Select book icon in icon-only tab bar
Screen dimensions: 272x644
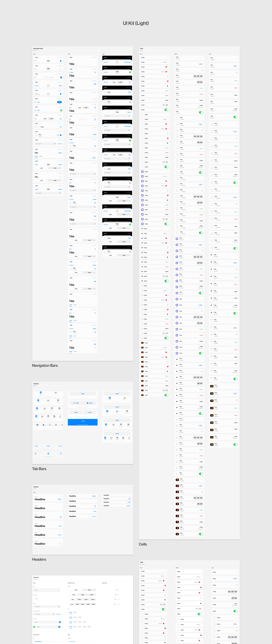tap(37, 425)
